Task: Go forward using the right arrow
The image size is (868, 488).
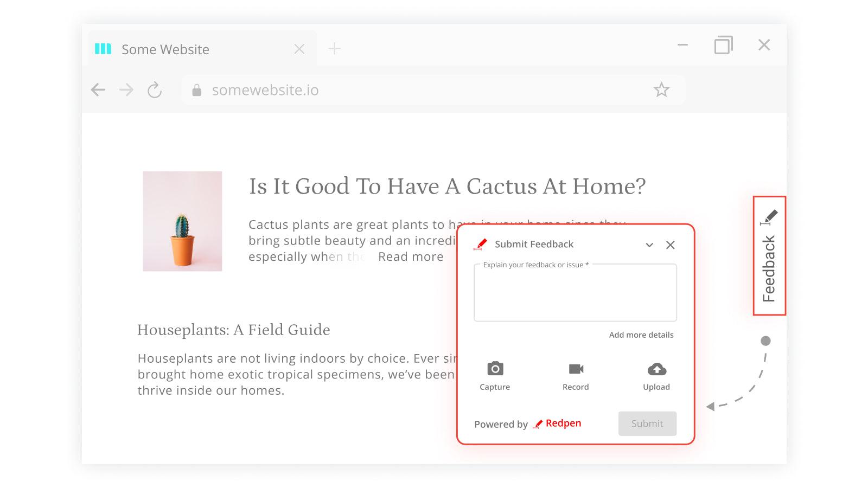Action: click(126, 90)
